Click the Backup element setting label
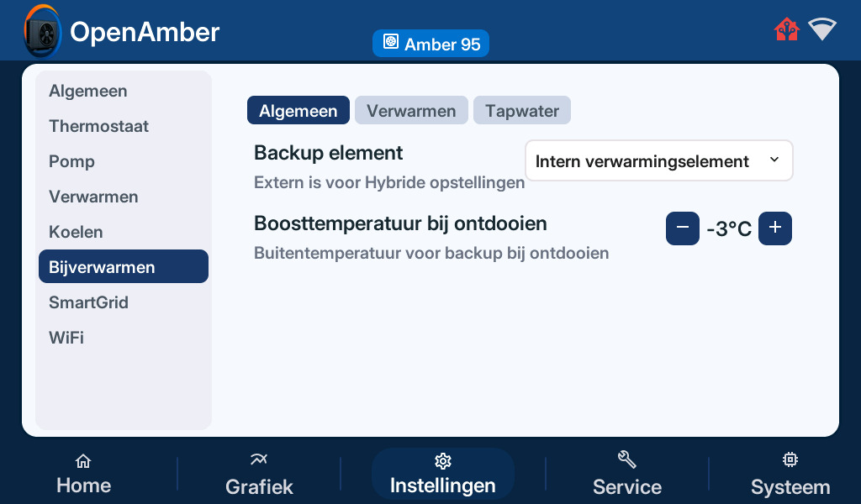This screenshot has height=504, width=861. (x=329, y=153)
